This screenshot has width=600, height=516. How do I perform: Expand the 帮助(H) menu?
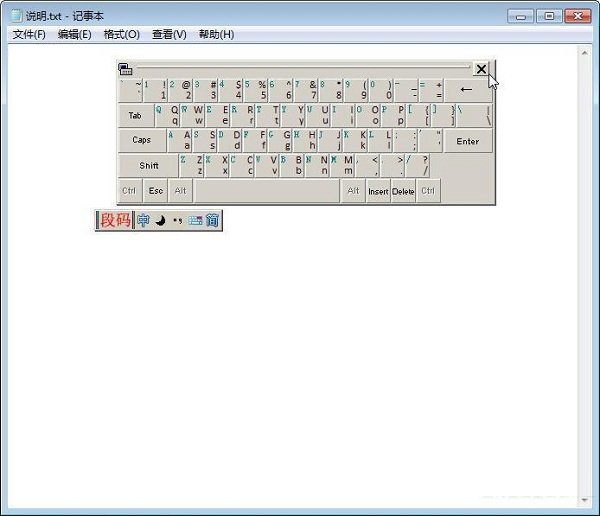tap(216, 34)
